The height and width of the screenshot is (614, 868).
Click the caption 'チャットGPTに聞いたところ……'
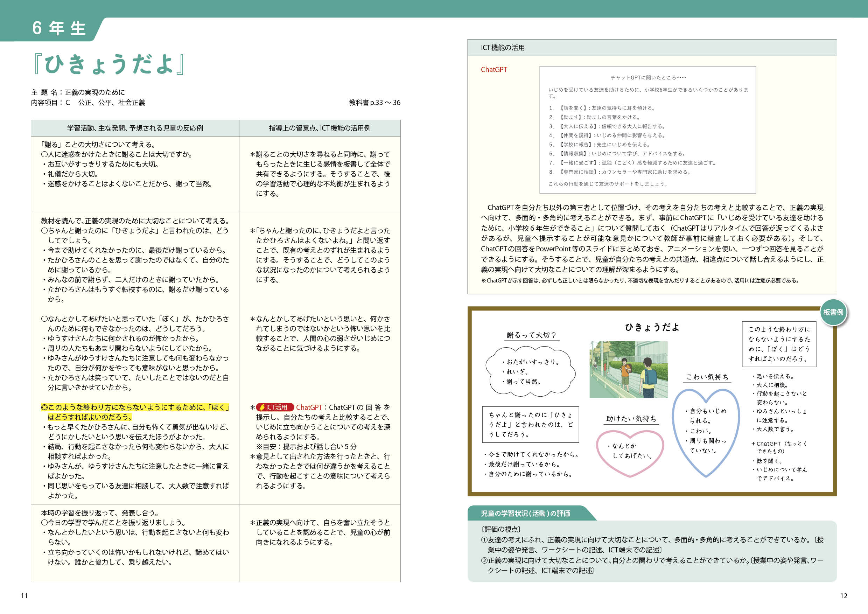pyautogui.click(x=648, y=77)
